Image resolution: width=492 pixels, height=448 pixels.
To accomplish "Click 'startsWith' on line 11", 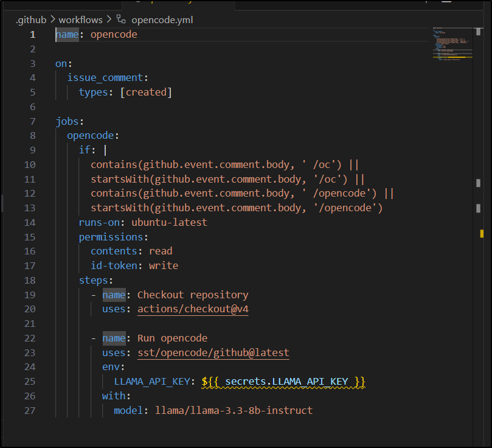I will tap(120, 179).
